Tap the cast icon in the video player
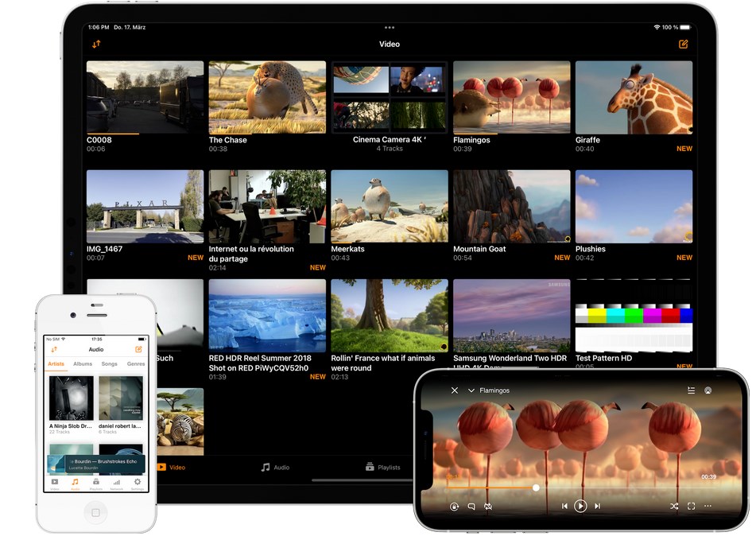The image size is (756, 536). coord(708,390)
